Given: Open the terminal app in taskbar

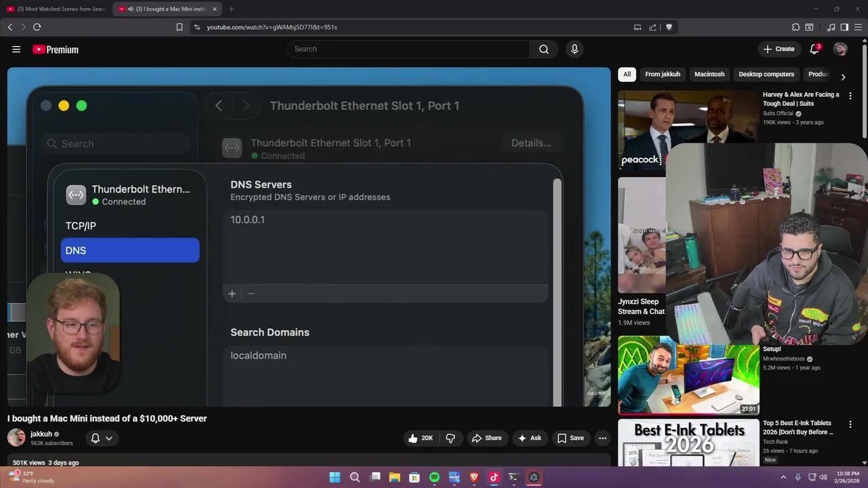Looking at the screenshot, I should [x=513, y=477].
